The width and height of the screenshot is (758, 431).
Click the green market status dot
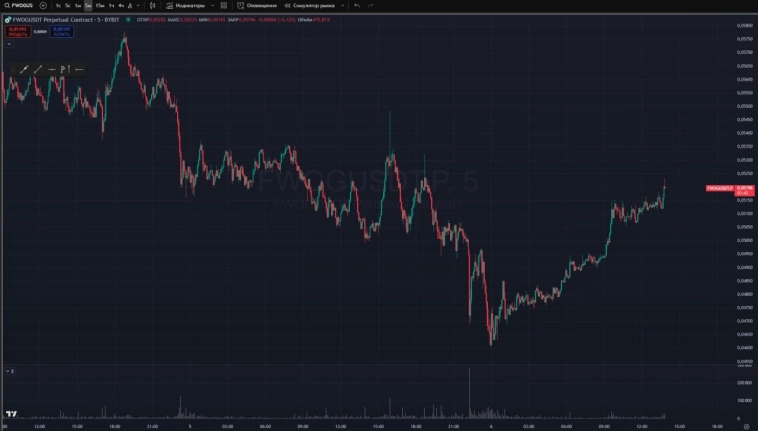click(128, 20)
